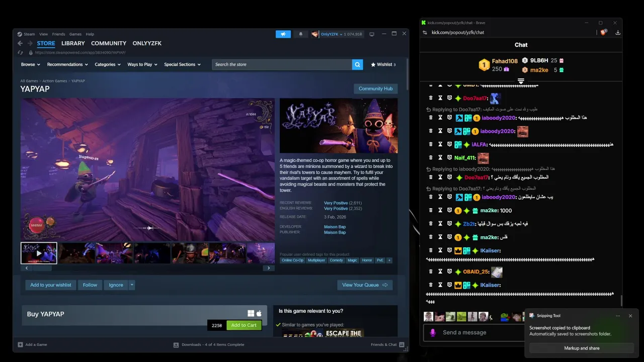644x362 pixels.
Task: Click trash icon on Naif_411 message
Action: point(431,157)
